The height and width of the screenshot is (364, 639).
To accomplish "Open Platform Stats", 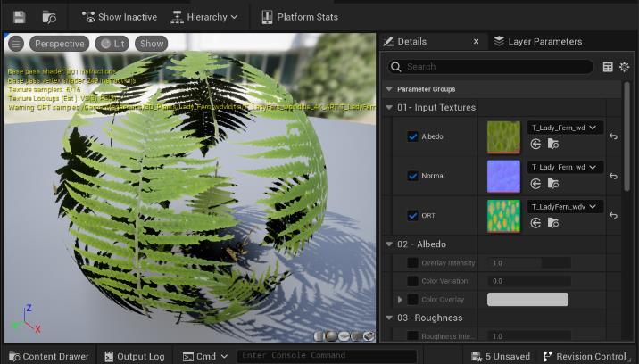I will tap(300, 17).
